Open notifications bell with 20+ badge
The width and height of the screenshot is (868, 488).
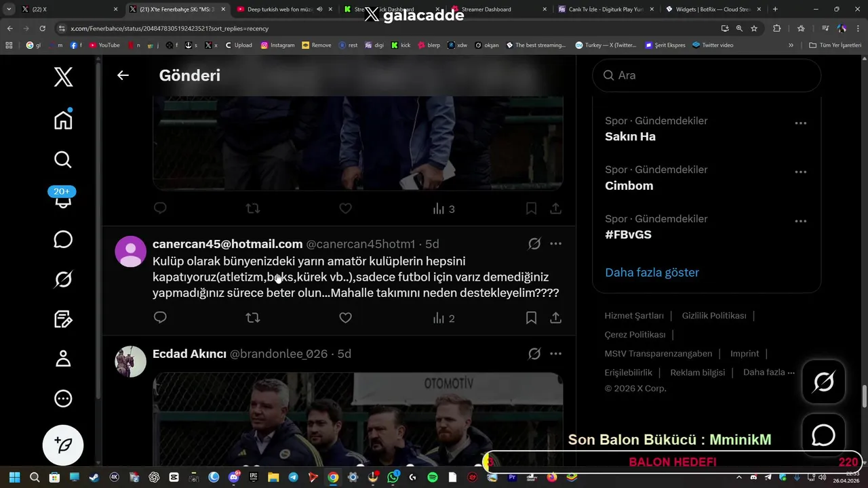tap(63, 198)
